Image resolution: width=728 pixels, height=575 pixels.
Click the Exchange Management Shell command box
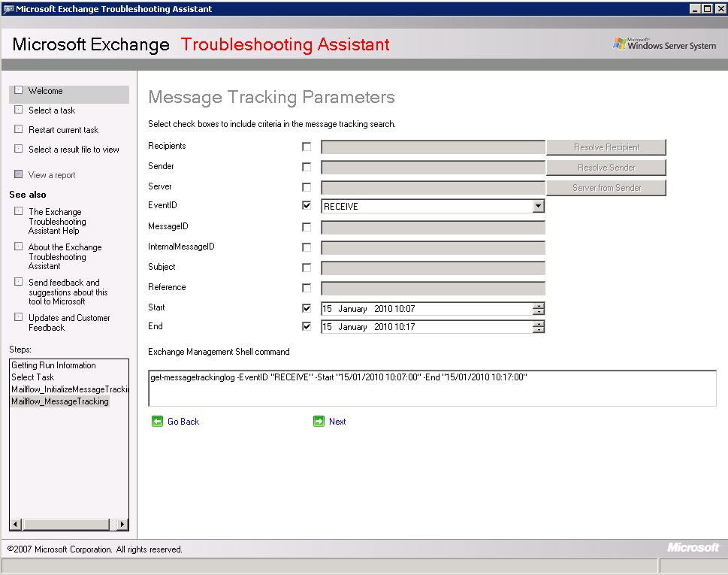click(x=432, y=389)
